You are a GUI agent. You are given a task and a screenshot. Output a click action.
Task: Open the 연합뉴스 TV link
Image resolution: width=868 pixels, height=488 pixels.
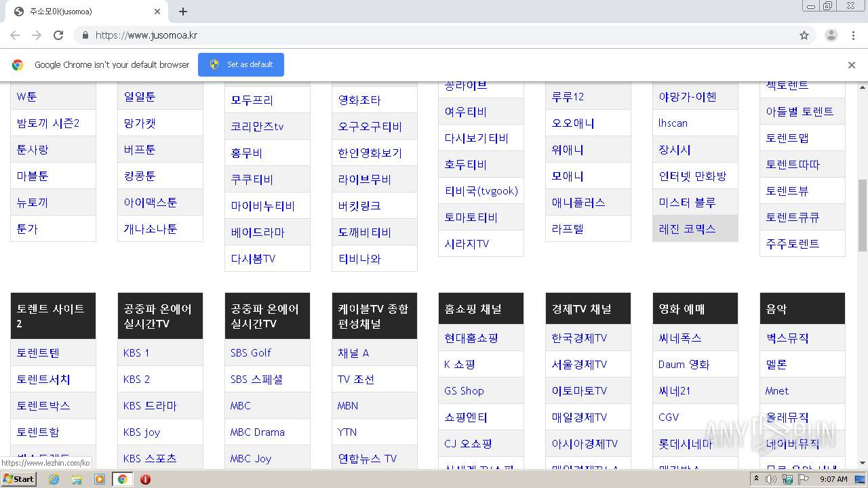(x=367, y=458)
